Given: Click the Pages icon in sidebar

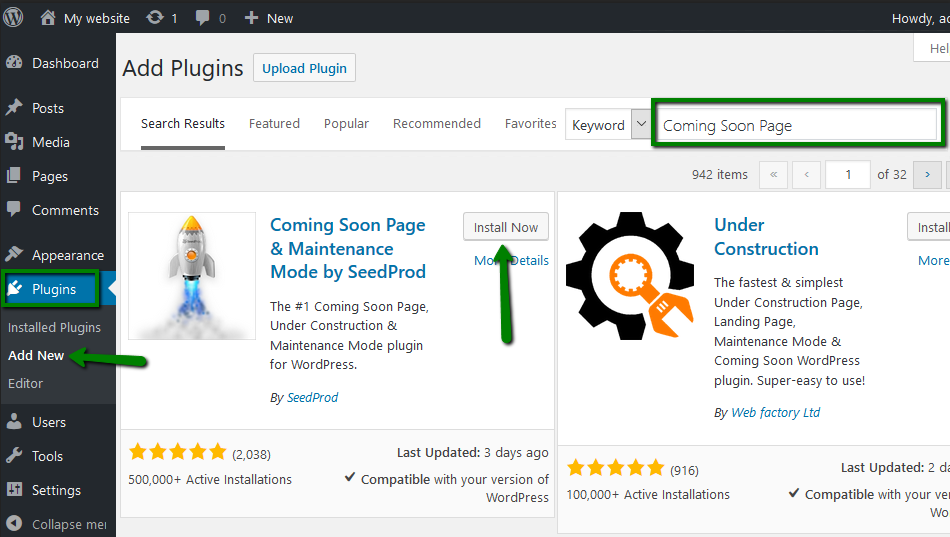Looking at the screenshot, I should click(13, 176).
